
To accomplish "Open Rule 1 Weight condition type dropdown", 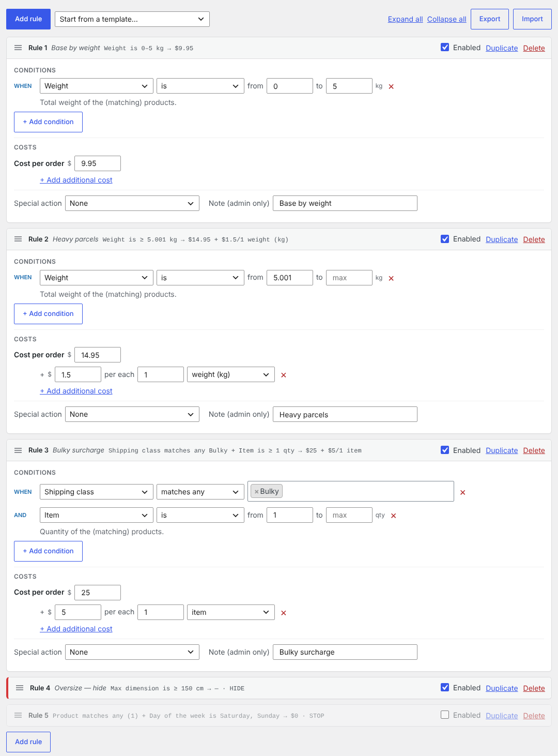I will [x=97, y=86].
